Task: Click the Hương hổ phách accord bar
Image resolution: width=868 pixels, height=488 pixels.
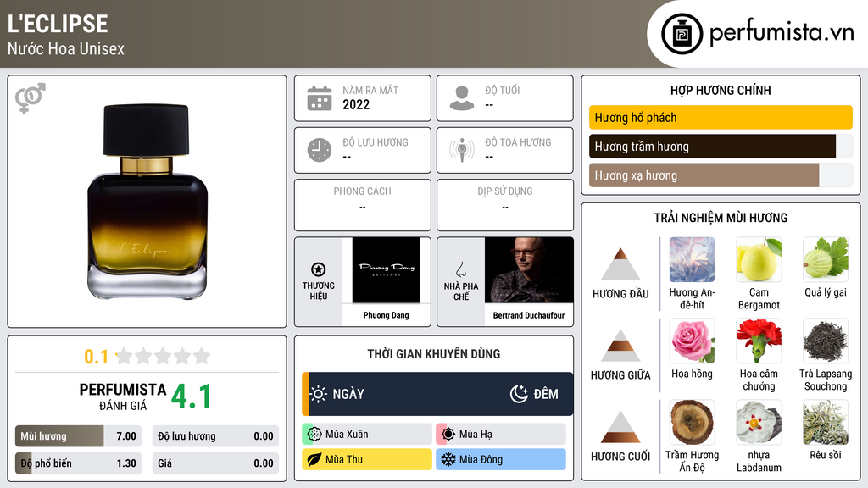Action: [x=721, y=117]
